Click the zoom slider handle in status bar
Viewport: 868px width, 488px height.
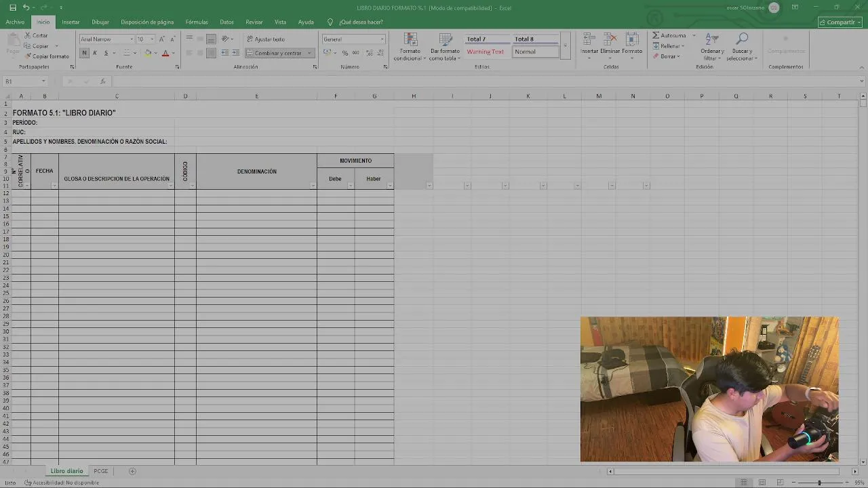pyautogui.click(x=819, y=483)
